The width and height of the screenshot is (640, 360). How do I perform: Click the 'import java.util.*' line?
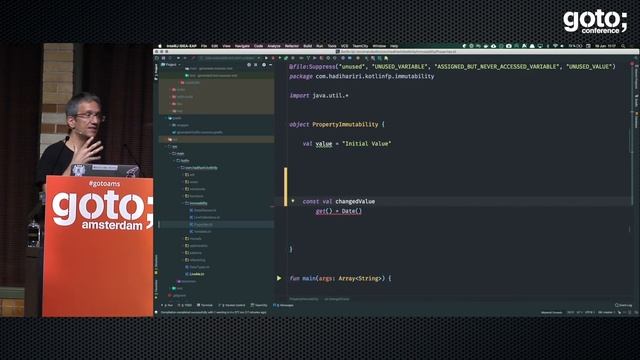(319, 96)
